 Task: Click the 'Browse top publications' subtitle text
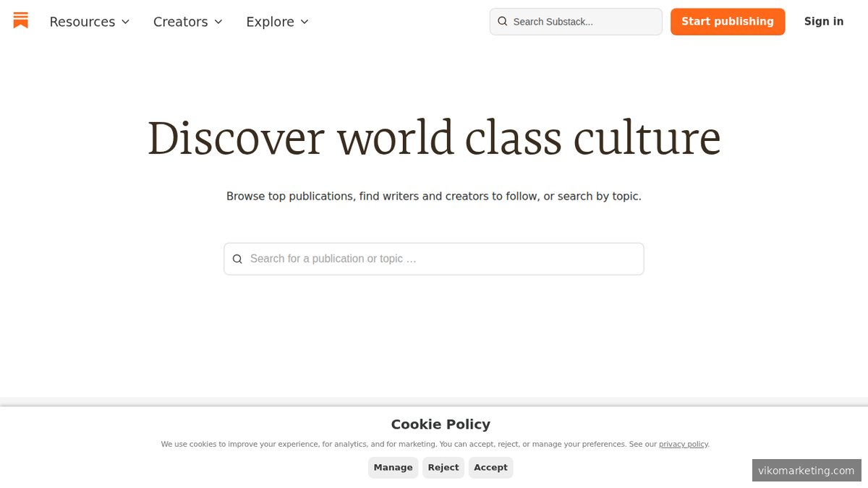[x=433, y=196]
